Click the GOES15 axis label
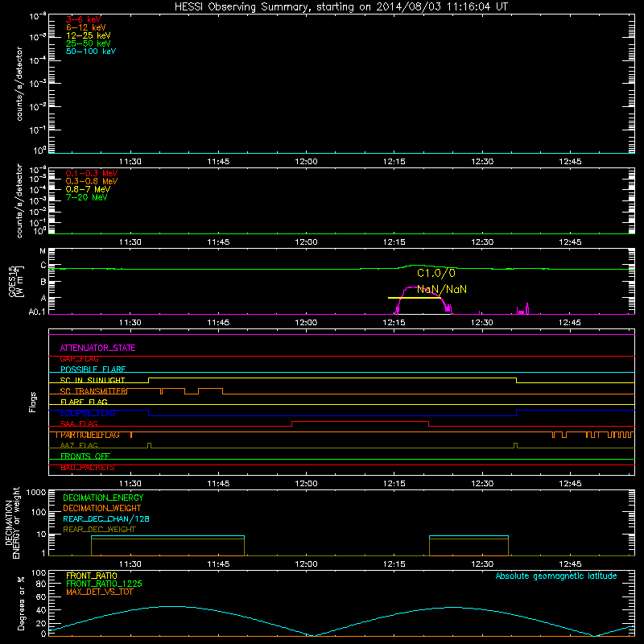Screen dimensions: 644x644 pyautogui.click(x=13, y=282)
